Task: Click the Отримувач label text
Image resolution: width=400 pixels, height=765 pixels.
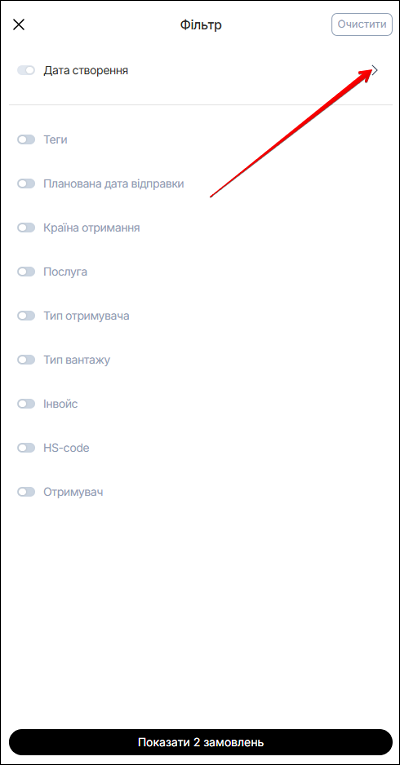Action: 73,492
